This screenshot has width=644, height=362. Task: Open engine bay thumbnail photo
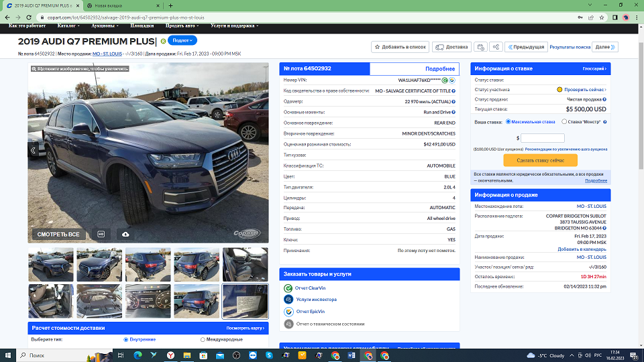click(99, 301)
